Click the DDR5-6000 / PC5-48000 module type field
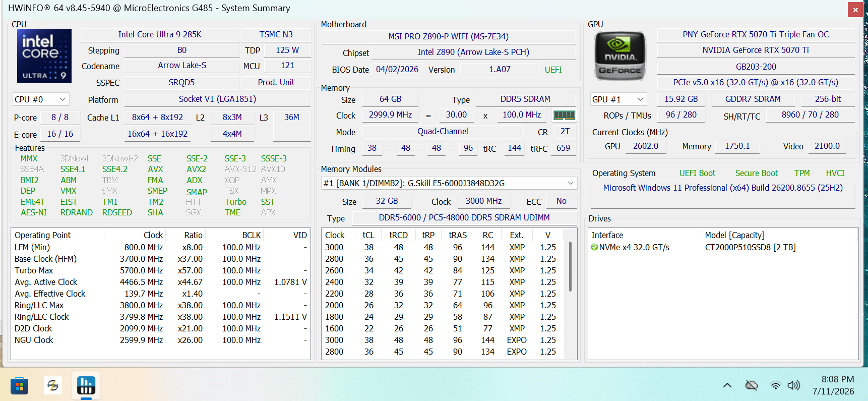Viewport: 868px width, 401px height. pyautogui.click(x=464, y=217)
